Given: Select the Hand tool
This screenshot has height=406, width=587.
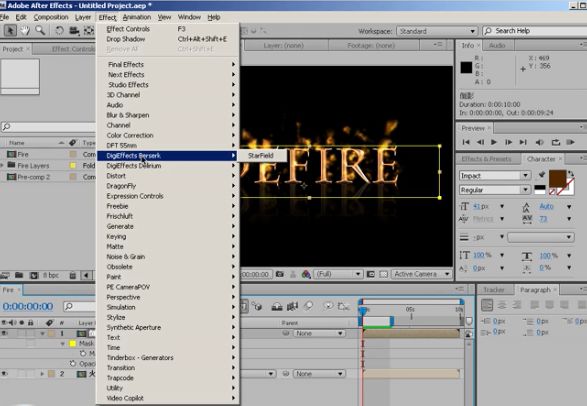Looking at the screenshot, I should [x=25, y=31].
